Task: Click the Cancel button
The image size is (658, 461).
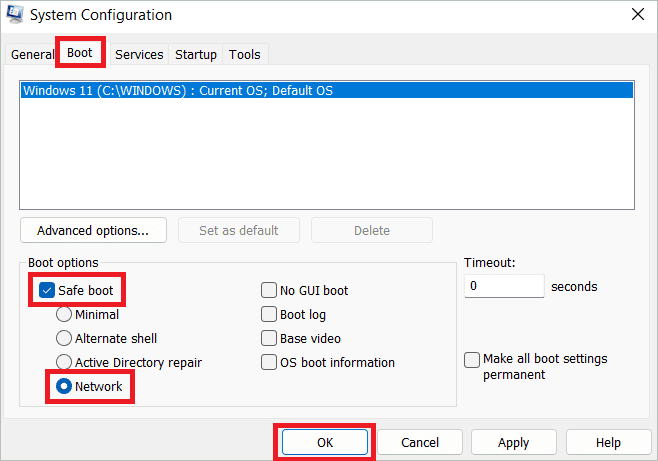Action: click(420, 442)
